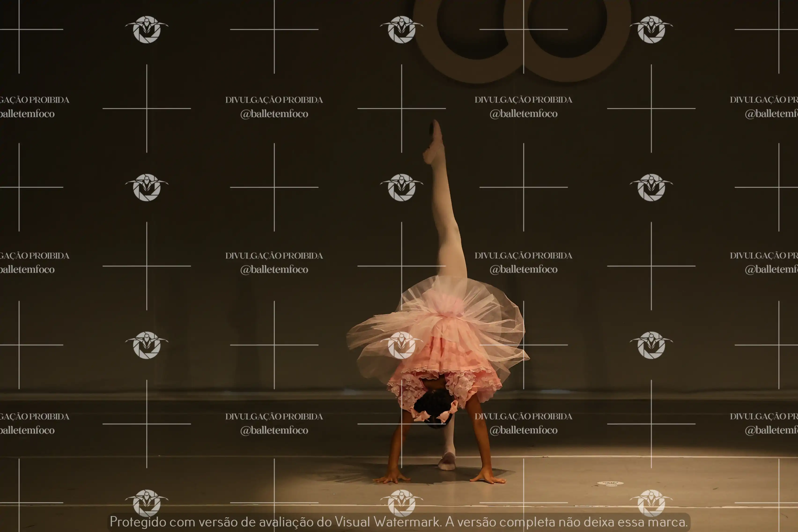This screenshot has width=798, height=532.
Task: Click the top-left camera logo watermark
Action: [x=147, y=29]
